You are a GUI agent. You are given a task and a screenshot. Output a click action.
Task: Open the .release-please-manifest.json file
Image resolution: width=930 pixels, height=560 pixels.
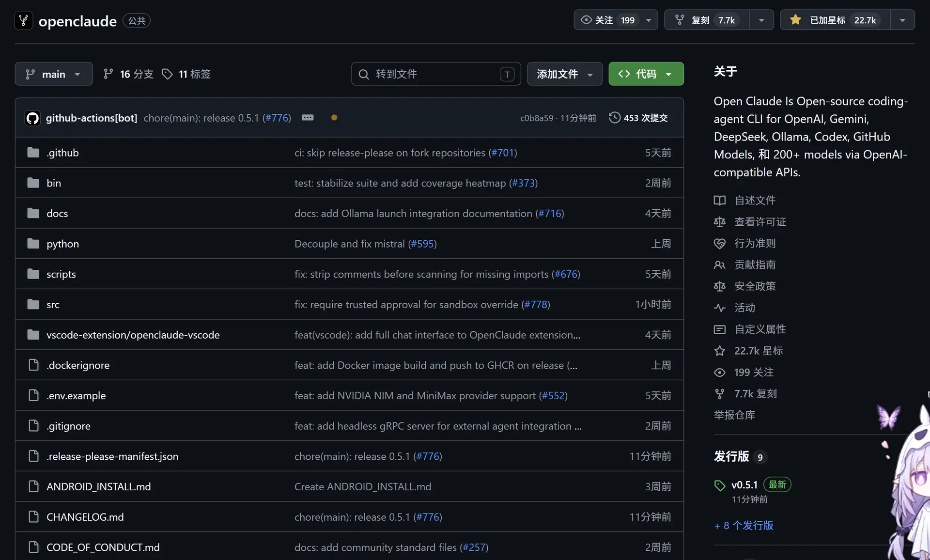(x=112, y=456)
